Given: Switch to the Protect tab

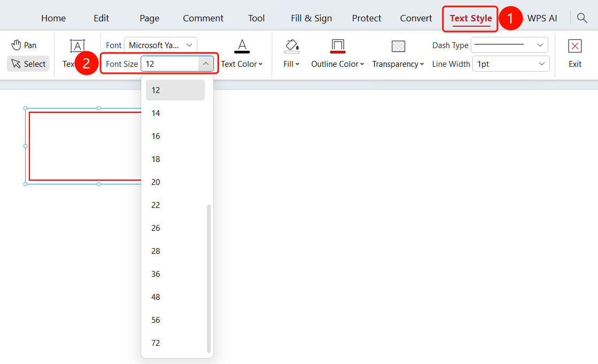Looking at the screenshot, I should click(366, 18).
